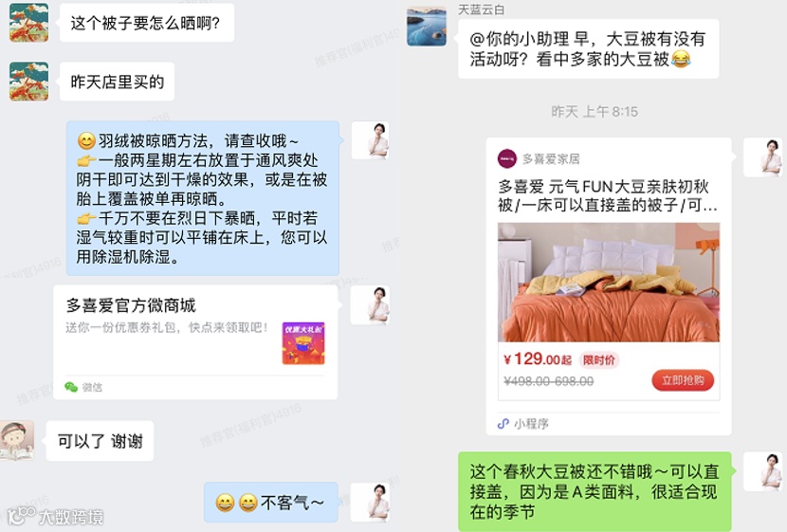Click the 天蓝云白 username label
787x532 pixels.
coord(481,9)
